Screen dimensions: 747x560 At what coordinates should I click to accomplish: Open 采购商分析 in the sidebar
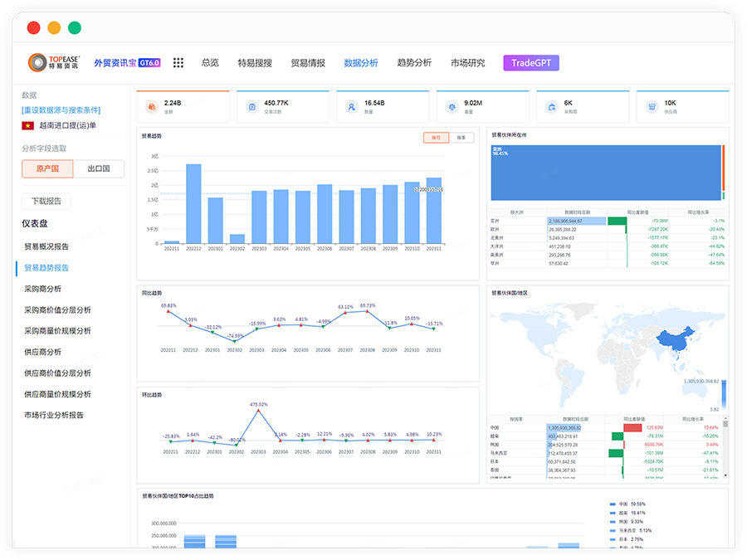[43, 289]
